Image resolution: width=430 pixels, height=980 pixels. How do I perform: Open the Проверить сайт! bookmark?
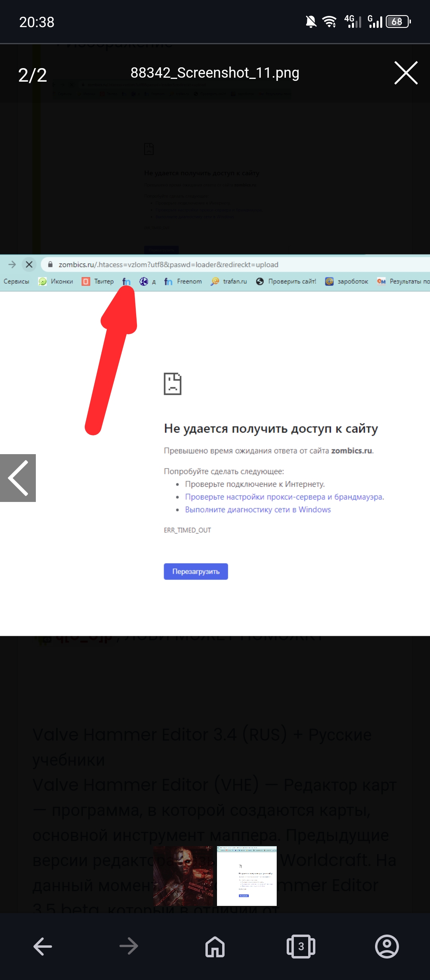[286, 281]
